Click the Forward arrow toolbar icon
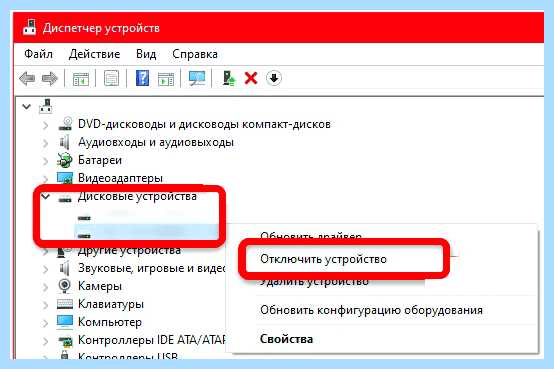554x369 pixels. click(49, 78)
